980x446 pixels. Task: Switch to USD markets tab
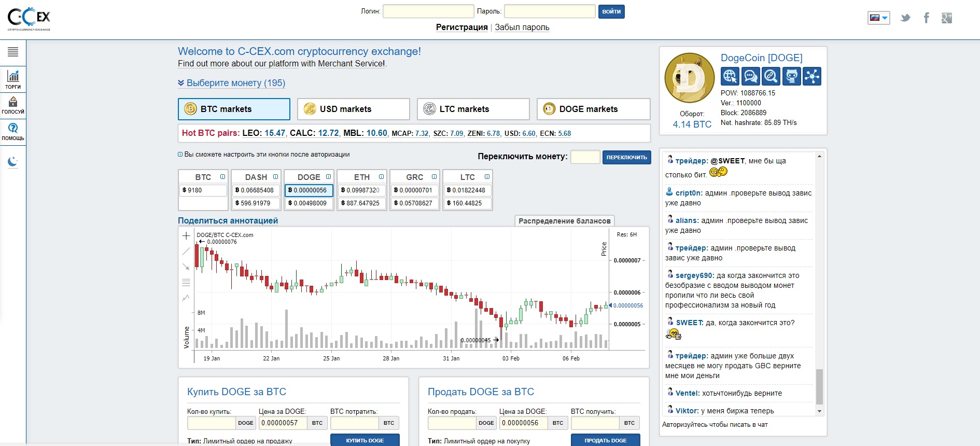(354, 109)
